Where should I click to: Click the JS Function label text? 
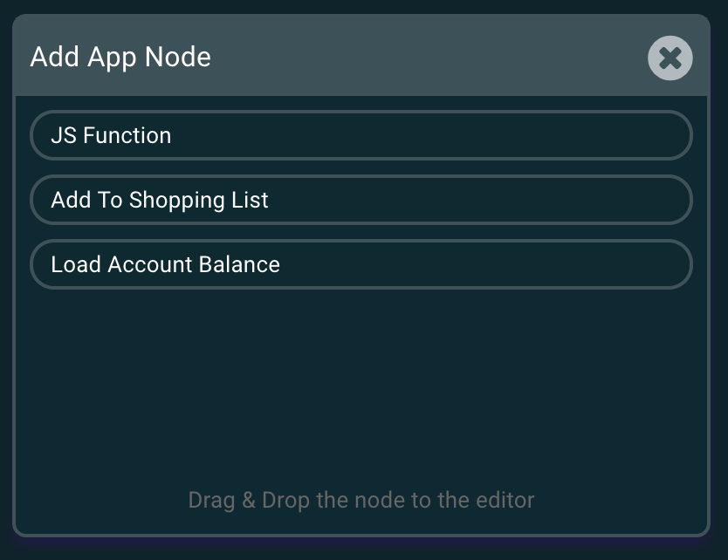(111, 135)
